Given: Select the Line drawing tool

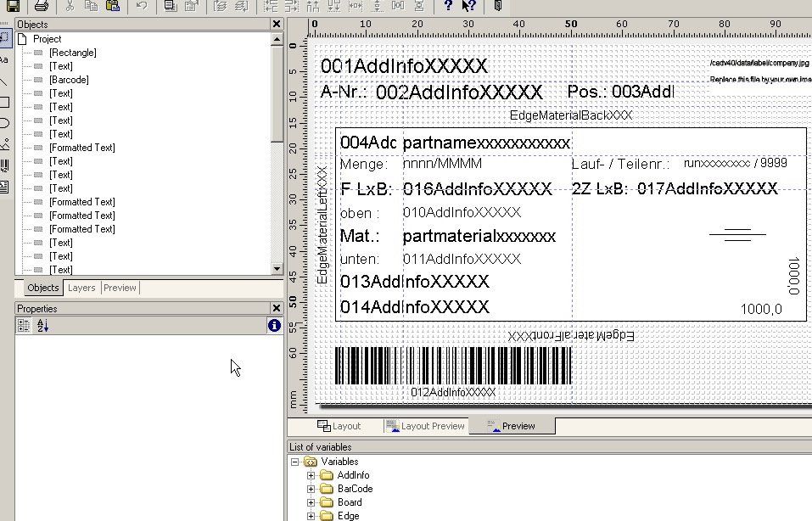Looking at the screenshot, I should click(x=4, y=81).
